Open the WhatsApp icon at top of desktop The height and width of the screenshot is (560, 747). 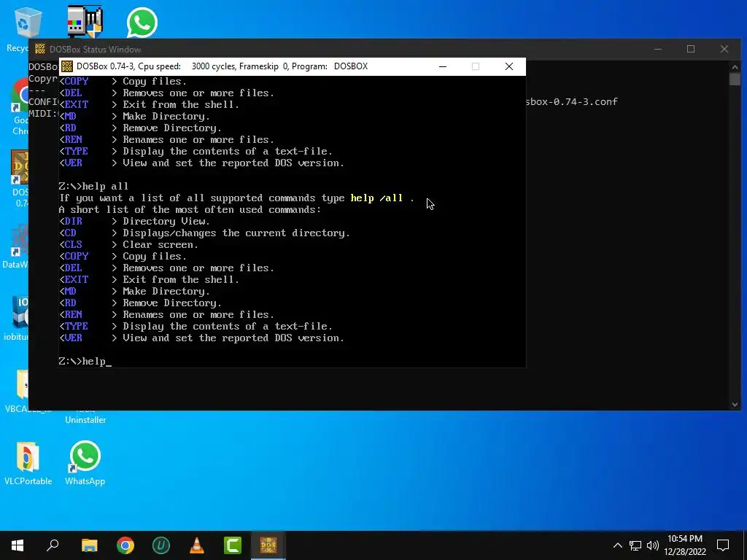click(142, 23)
